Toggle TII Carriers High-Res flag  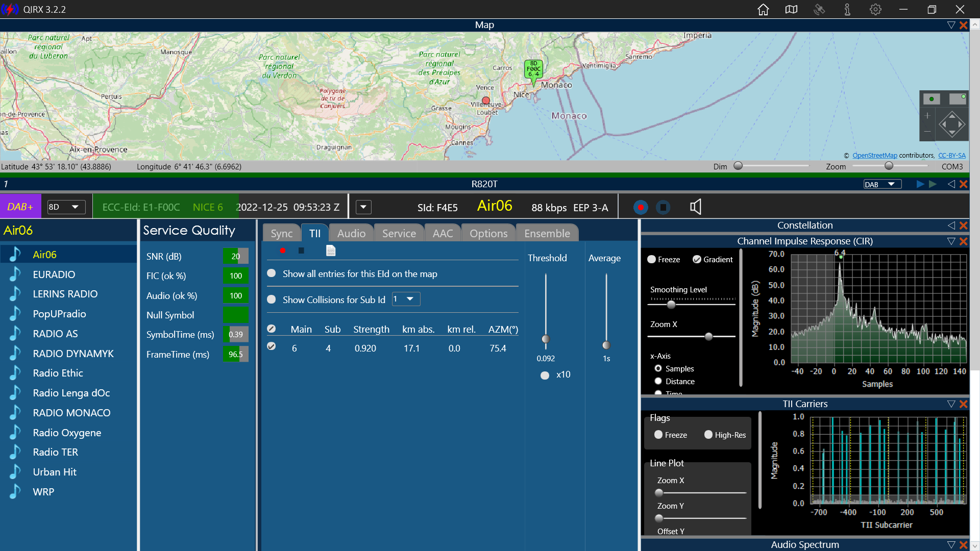click(x=708, y=435)
